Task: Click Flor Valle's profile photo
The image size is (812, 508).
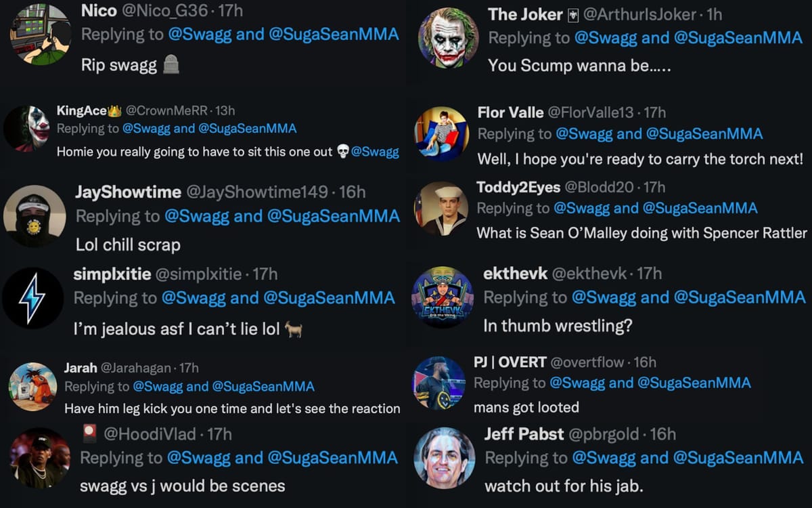Action: pyautogui.click(x=441, y=133)
